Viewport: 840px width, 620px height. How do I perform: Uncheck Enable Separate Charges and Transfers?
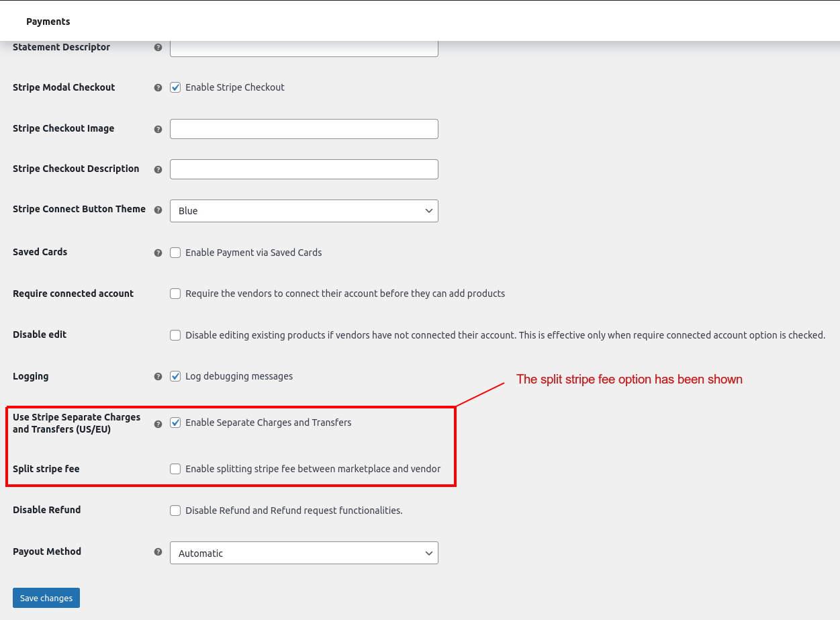coord(175,423)
